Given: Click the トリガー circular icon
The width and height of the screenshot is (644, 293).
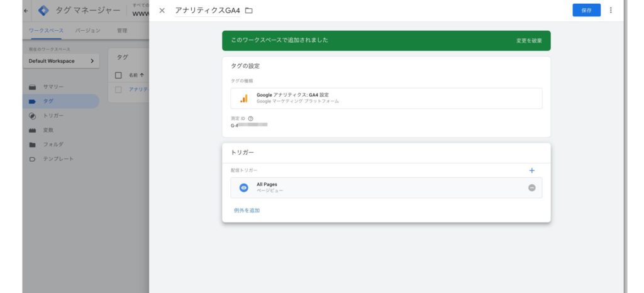Looking at the screenshot, I should tap(33, 116).
